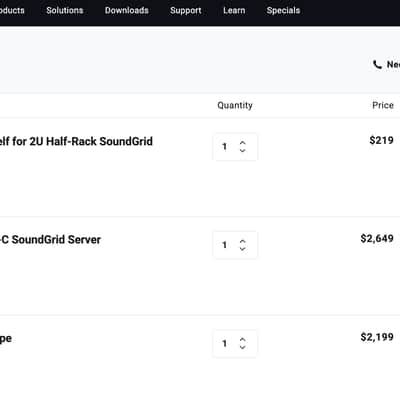Open the SoundGrid Server product link
400x400 pixels.
tap(50, 240)
